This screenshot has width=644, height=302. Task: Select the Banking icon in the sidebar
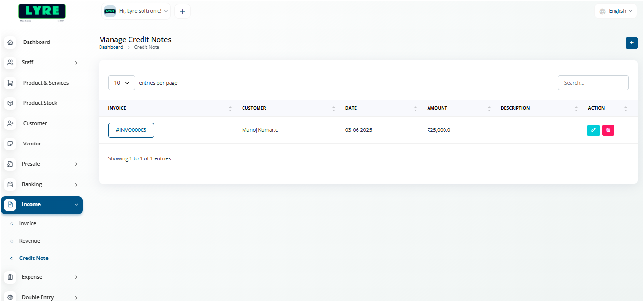tap(10, 184)
